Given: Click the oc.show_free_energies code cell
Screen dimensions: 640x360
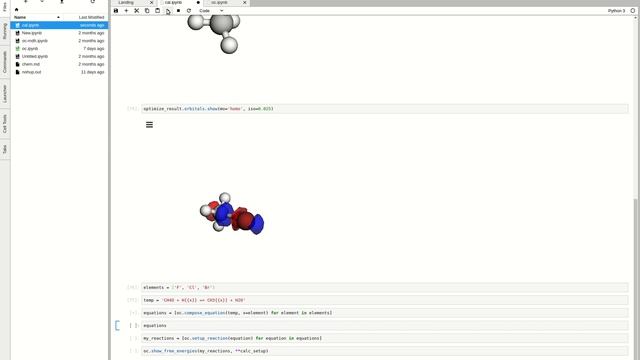Looking at the screenshot, I should point(384,351).
